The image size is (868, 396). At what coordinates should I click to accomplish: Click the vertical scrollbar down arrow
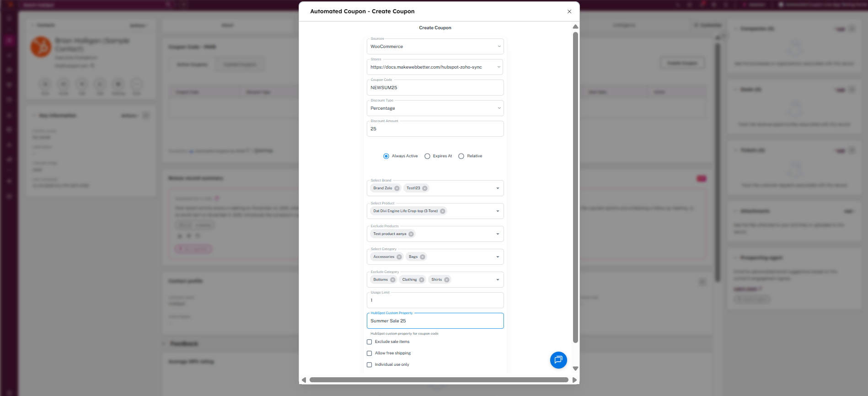coord(575,369)
